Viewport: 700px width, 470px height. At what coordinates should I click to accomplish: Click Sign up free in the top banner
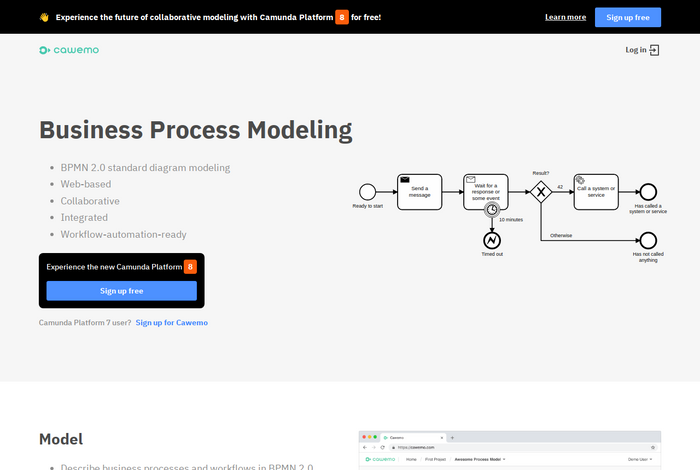coord(628,17)
